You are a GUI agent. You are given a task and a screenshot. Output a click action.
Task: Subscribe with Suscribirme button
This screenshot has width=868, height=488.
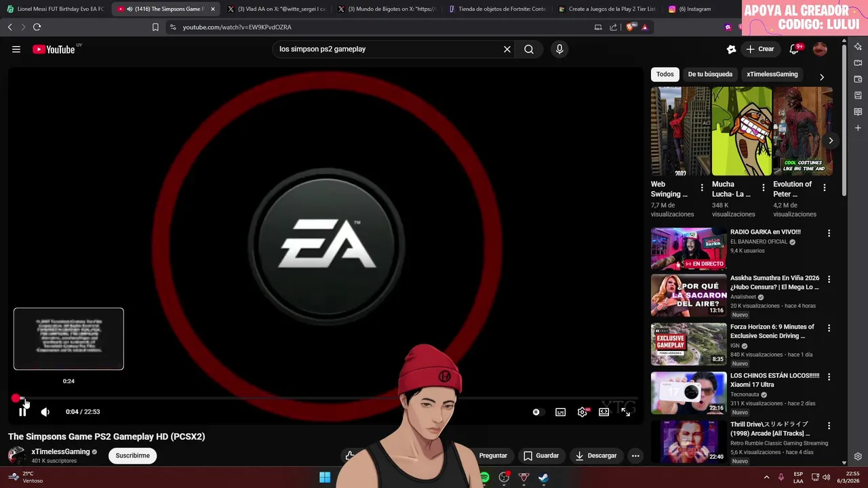132,455
